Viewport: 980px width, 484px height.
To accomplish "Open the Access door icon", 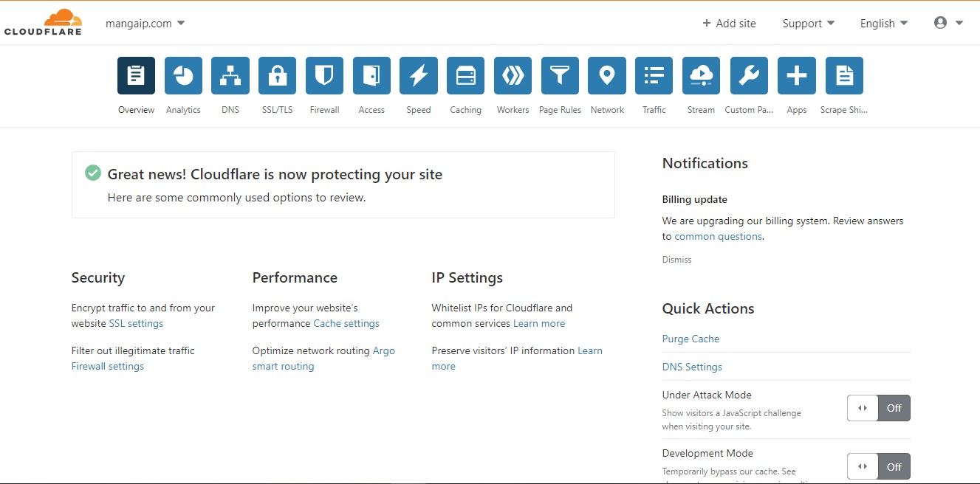I will click(x=371, y=75).
